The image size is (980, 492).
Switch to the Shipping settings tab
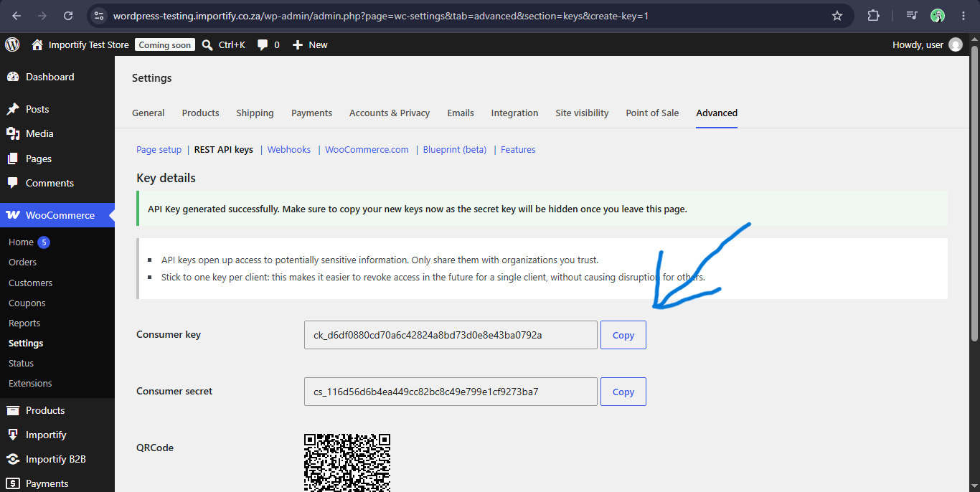tap(255, 113)
